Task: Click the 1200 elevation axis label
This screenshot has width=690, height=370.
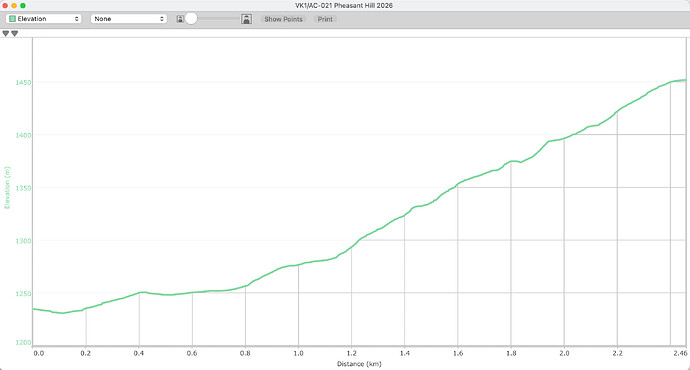Action: click(x=24, y=342)
